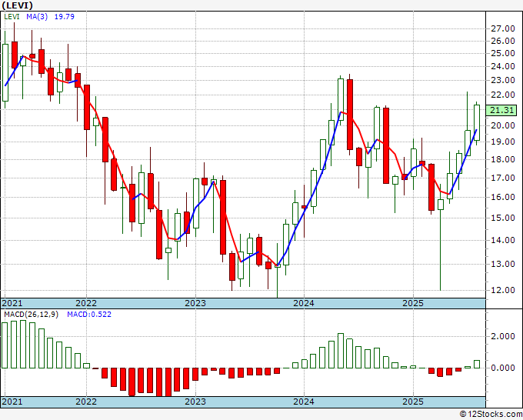This screenshot has height=420, width=523.
Task: Click the 18.00 price axis label
Action: (x=503, y=159)
